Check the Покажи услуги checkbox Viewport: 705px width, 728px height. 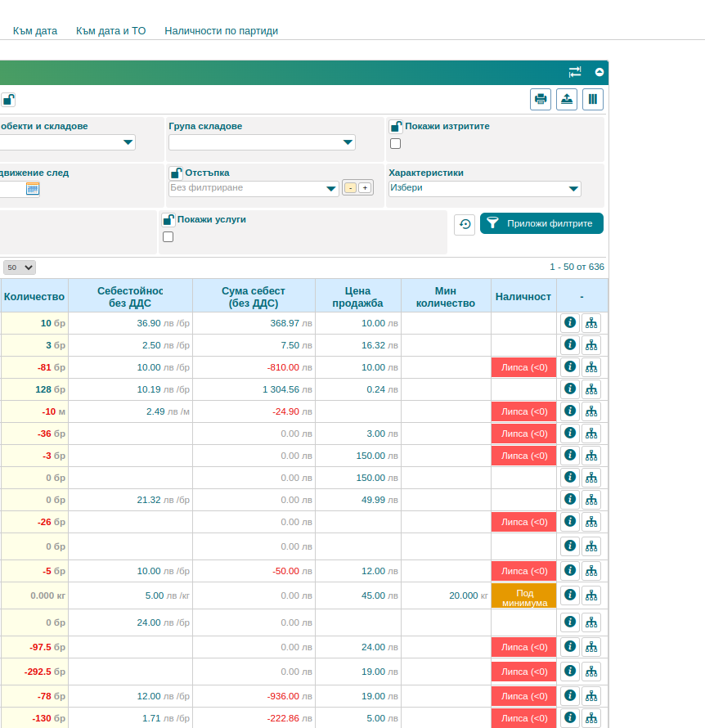tap(168, 237)
